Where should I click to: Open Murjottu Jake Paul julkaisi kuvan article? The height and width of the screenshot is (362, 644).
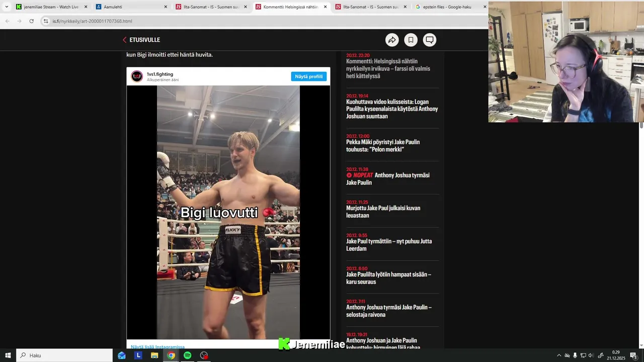(x=383, y=212)
